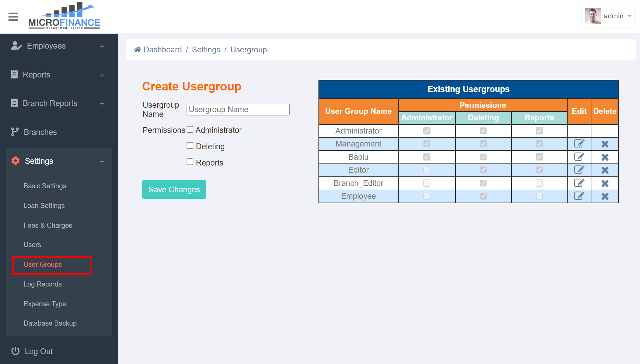
Task: Click the Microfinance logo
Action: 64,16
